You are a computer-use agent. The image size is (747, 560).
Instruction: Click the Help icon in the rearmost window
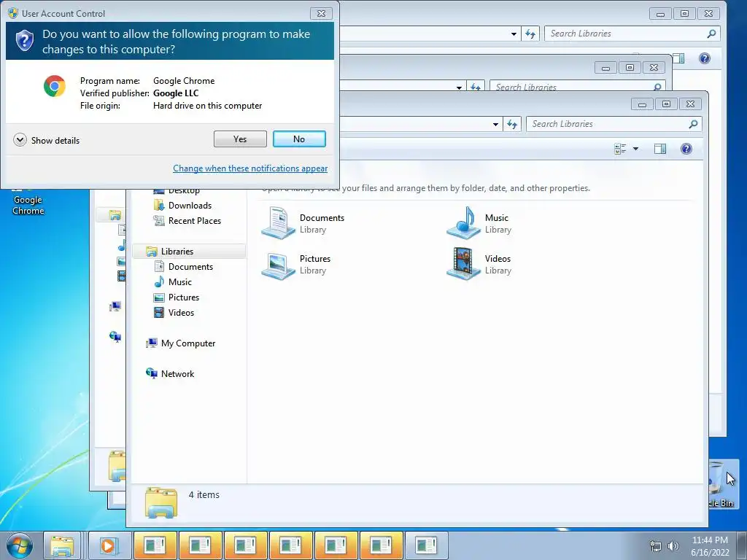704,58
